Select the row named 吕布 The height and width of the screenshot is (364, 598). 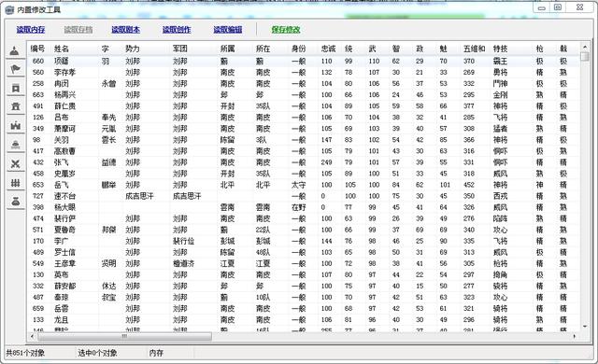pos(304,118)
